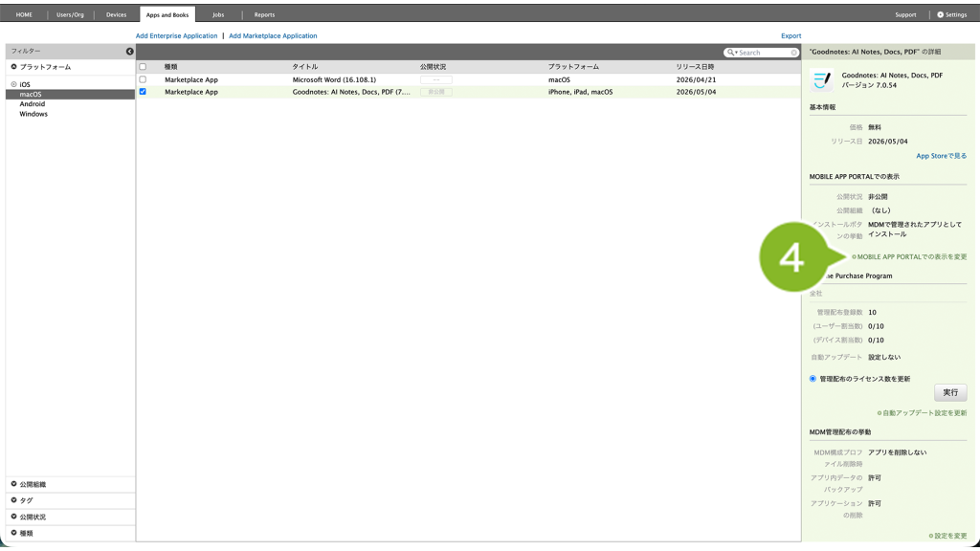Image resolution: width=980 pixels, height=551 pixels.
Task: Open the Devices tab
Action: (x=116, y=14)
